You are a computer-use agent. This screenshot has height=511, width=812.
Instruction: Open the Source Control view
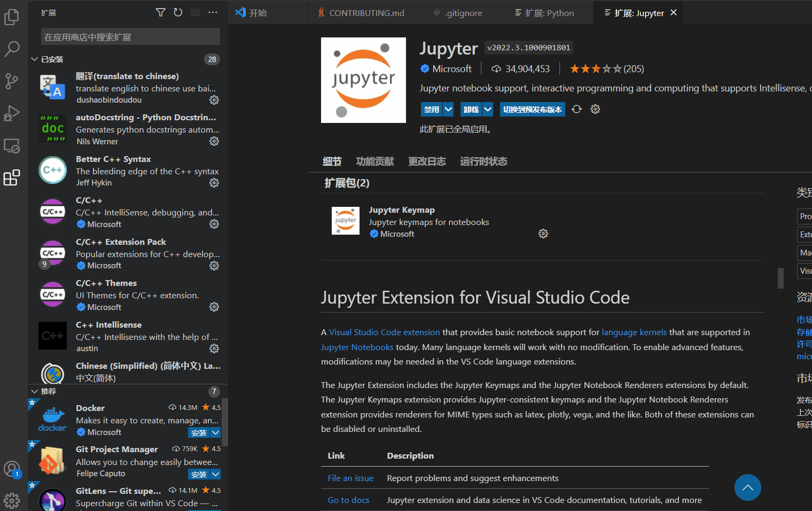(x=12, y=81)
